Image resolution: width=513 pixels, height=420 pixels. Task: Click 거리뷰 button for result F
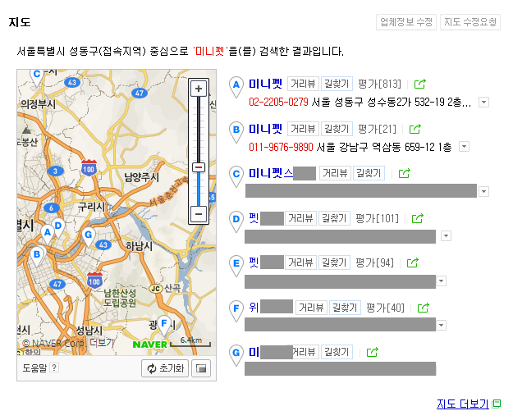311,308
